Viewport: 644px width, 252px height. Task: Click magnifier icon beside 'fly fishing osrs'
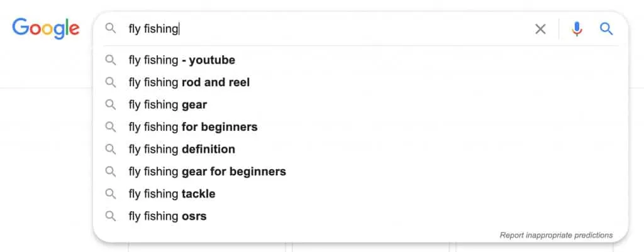[x=111, y=216]
